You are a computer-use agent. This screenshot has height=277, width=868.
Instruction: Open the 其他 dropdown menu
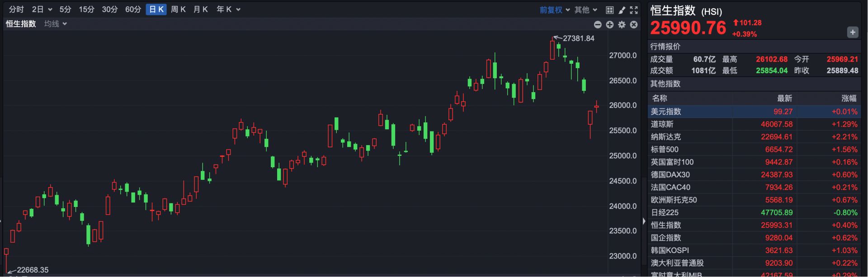tap(586, 10)
